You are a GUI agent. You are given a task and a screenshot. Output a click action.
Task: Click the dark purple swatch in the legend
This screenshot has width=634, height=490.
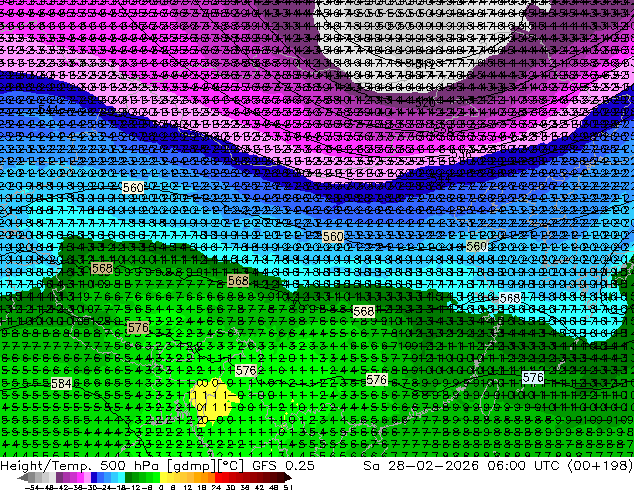59,477
